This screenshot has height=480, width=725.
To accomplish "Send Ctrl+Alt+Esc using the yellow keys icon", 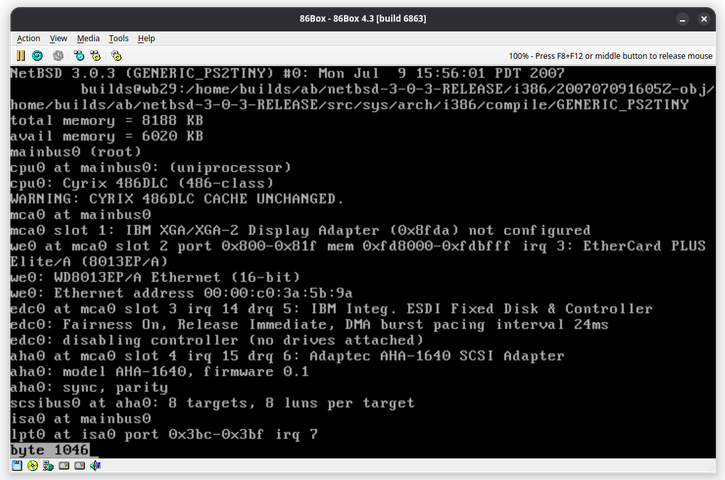I will click(96, 56).
